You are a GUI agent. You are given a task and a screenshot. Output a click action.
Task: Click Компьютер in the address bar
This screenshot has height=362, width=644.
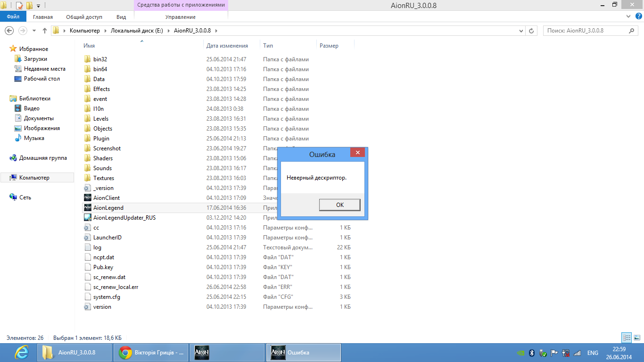[85, 31]
